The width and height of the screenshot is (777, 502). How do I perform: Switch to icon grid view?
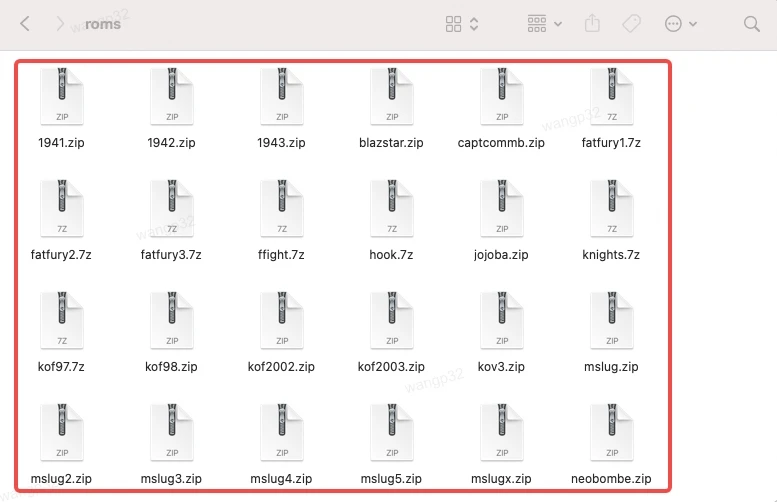pyautogui.click(x=453, y=24)
